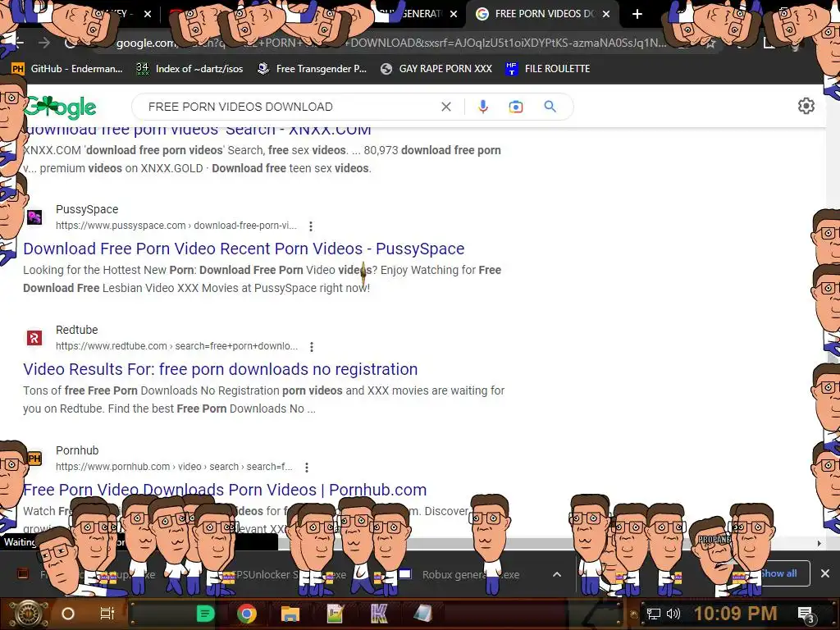Open File Explorer from the taskbar
840x630 pixels.
click(x=290, y=614)
